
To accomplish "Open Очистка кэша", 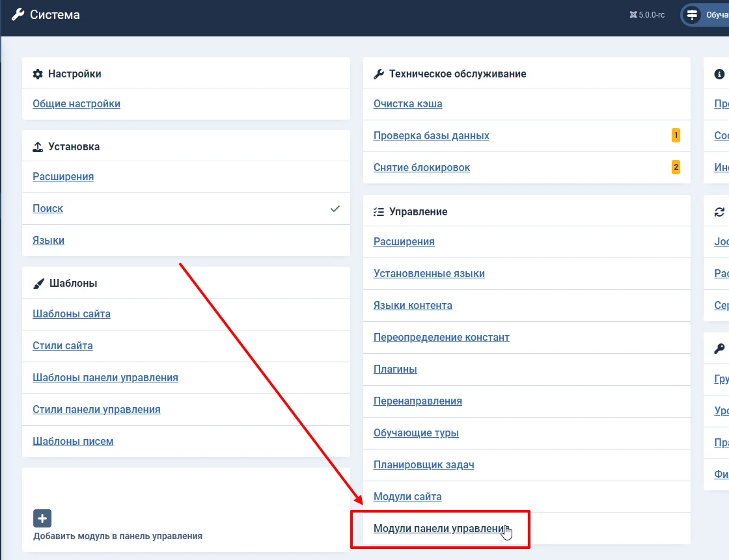I will click(x=407, y=103).
